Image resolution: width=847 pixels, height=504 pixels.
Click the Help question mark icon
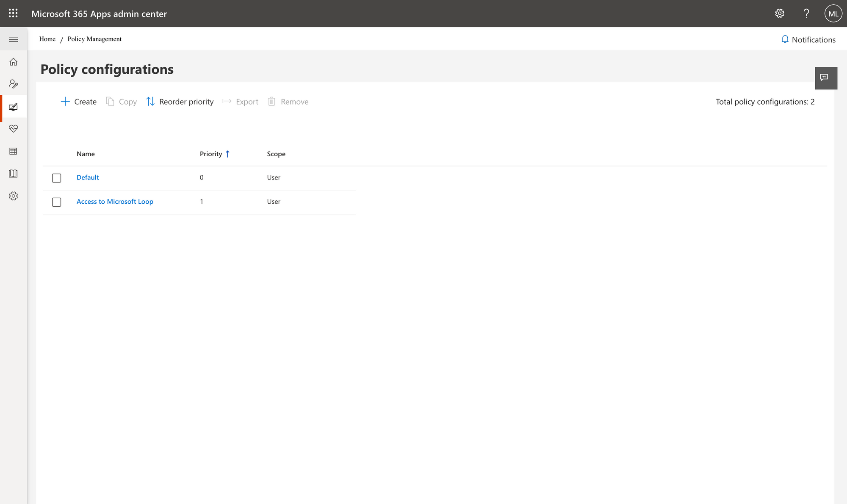(805, 13)
